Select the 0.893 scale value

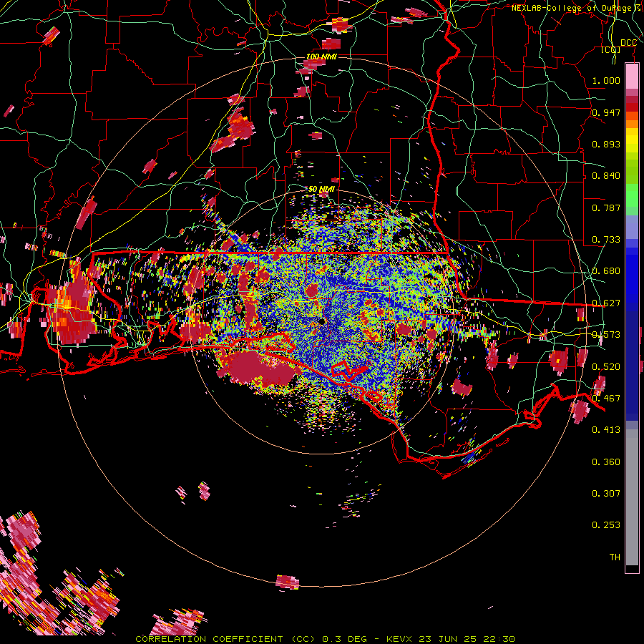[606, 144]
